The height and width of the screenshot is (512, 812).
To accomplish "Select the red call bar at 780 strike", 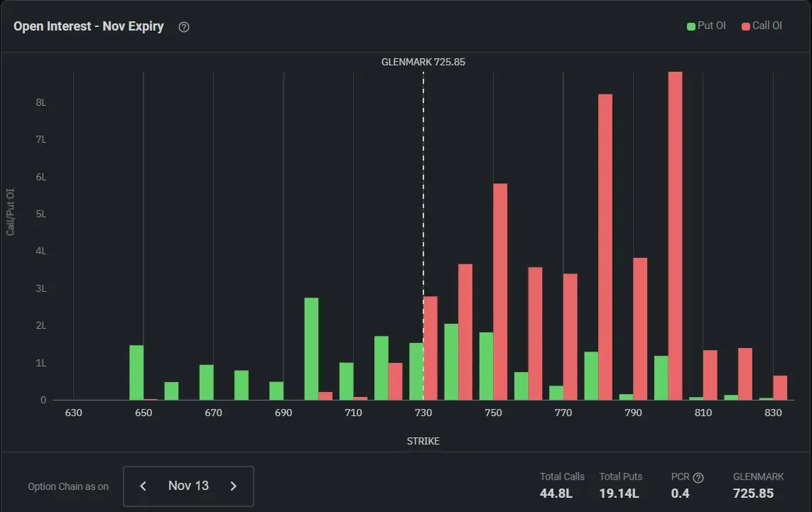I will tap(605, 247).
